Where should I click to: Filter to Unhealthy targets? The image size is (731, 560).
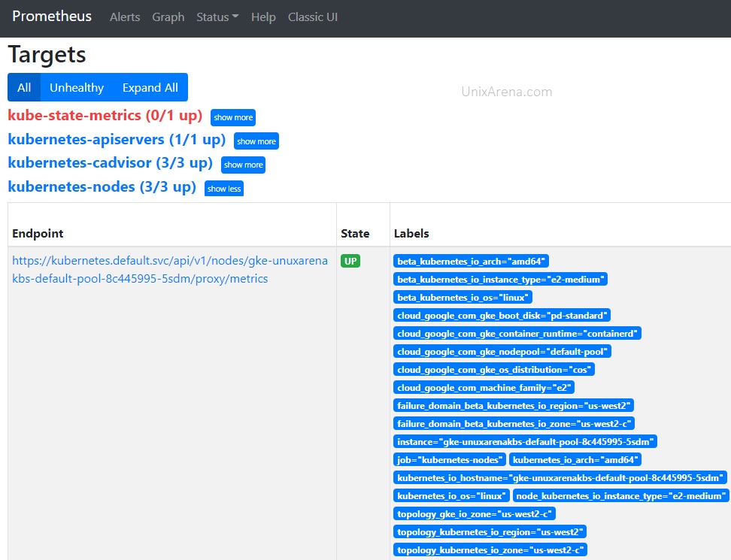(x=77, y=87)
